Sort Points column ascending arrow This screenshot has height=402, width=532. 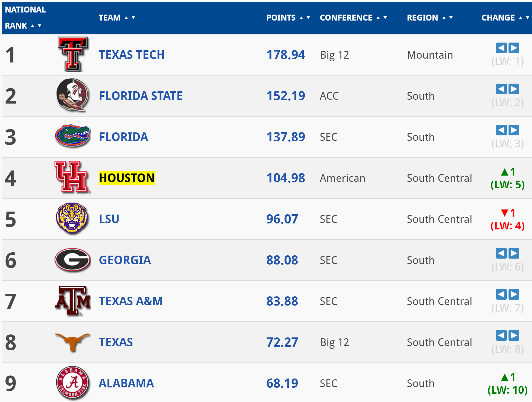click(301, 18)
